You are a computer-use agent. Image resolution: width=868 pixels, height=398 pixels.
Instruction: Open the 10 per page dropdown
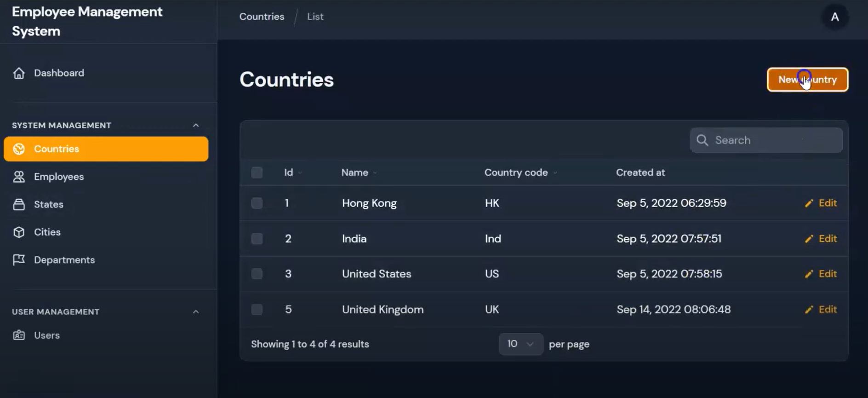520,344
